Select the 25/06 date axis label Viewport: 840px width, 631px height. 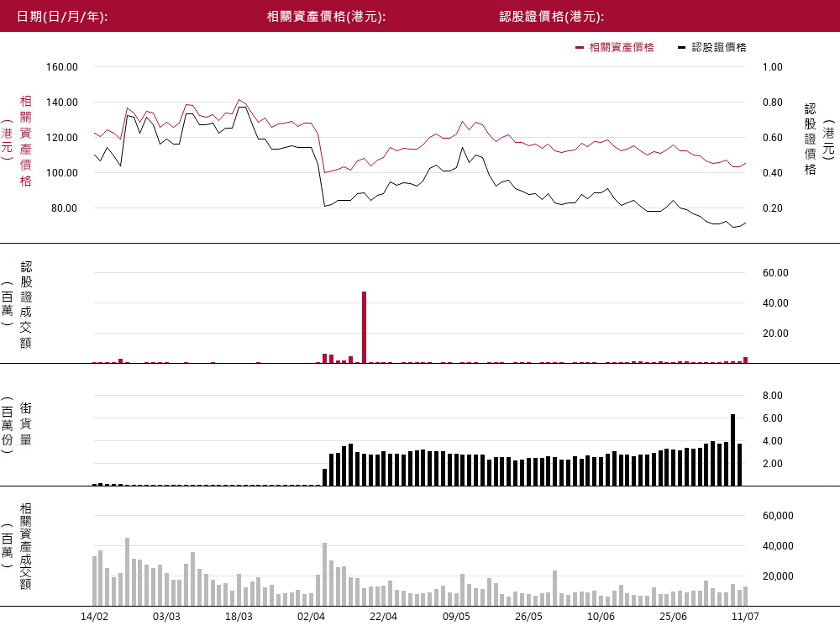coord(674,617)
